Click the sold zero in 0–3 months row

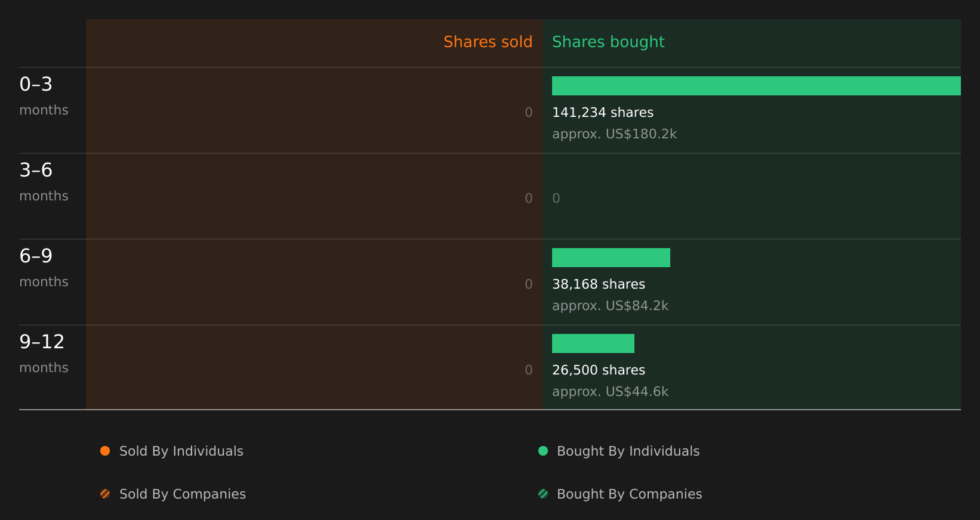pyautogui.click(x=529, y=113)
